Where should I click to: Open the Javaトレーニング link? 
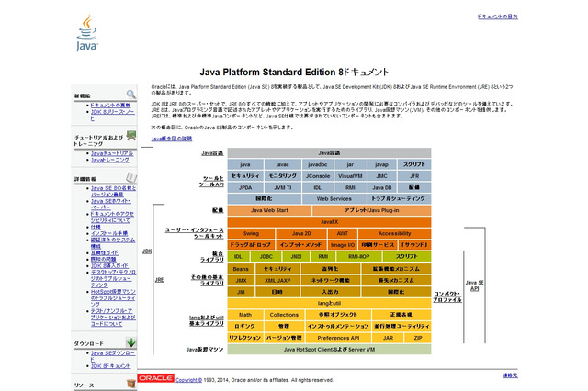110,160
